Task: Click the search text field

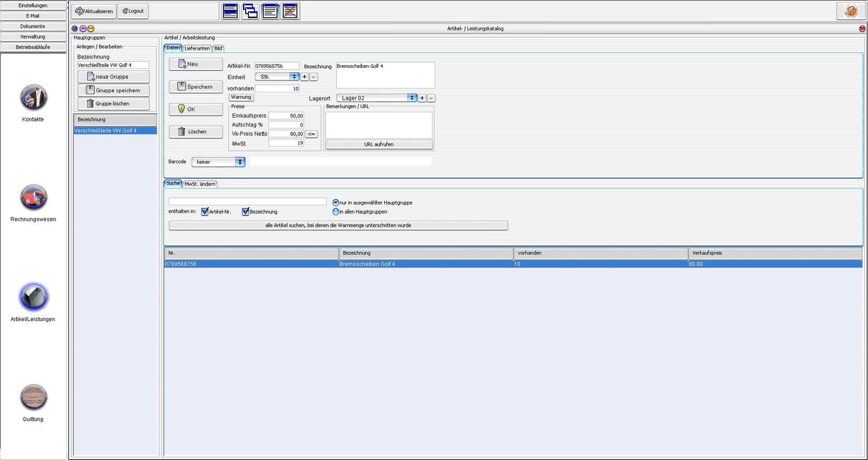Action: (x=247, y=202)
